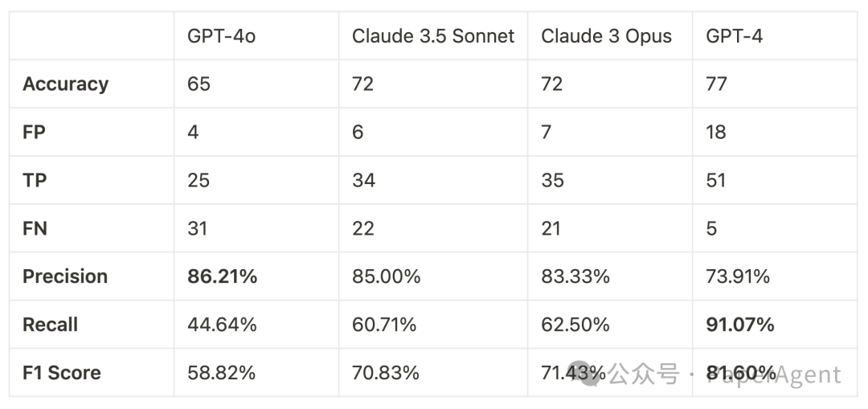Select the Precision row label
Image resolution: width=868 pixels, height=409 pixels.
65,277
